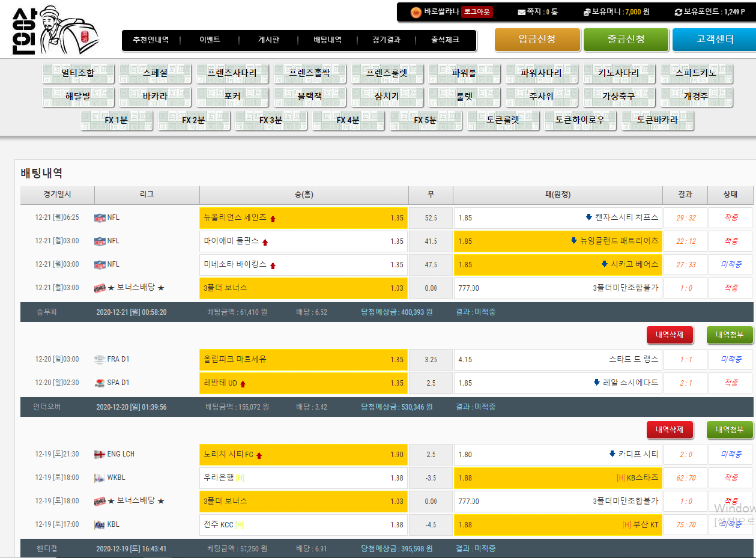Click the 보유머니 coin stack icon
The width and height of the screenshot is (756, 558).
[x=587, y=12]
